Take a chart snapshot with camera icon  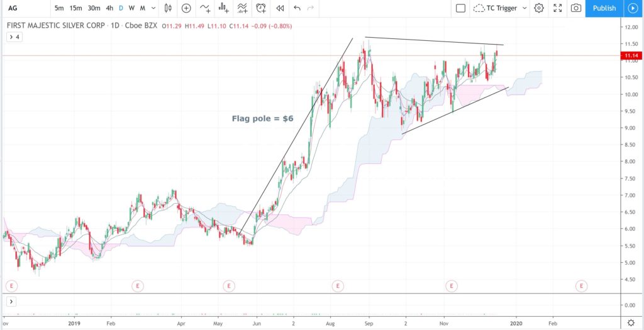576,8
